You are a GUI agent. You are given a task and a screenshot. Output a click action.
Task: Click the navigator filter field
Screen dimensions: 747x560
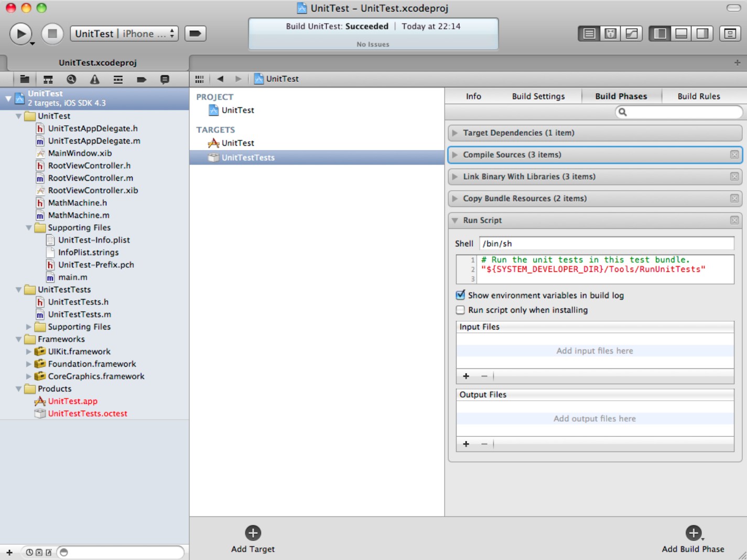pos(121,552)
